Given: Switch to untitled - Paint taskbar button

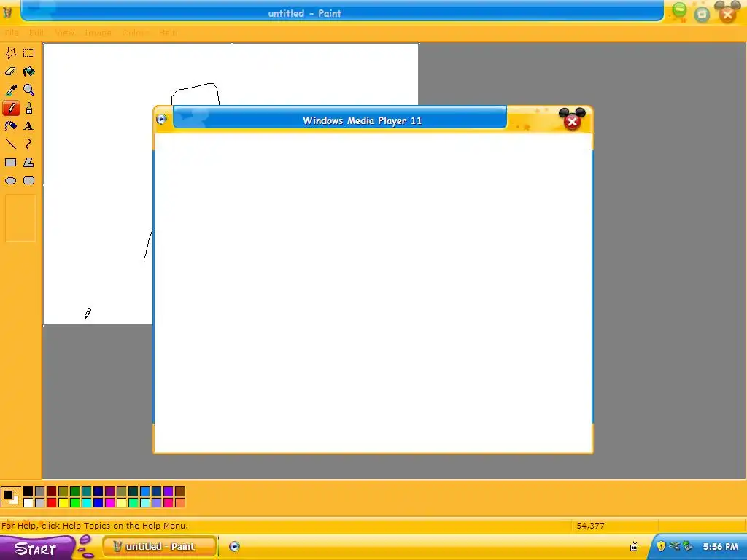Looking at the screenshot, I should pyautogui.click(x=160, y=547).
